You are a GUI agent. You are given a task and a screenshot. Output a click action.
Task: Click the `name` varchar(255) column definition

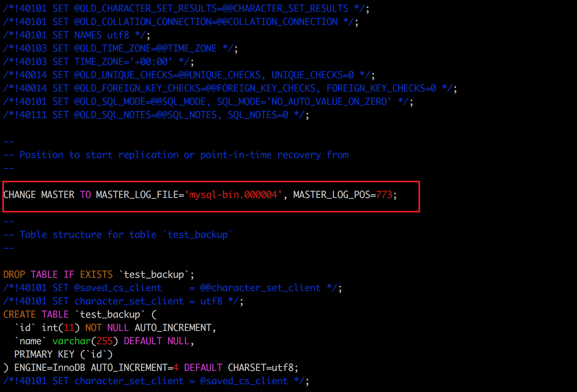(x=104, y=341)
